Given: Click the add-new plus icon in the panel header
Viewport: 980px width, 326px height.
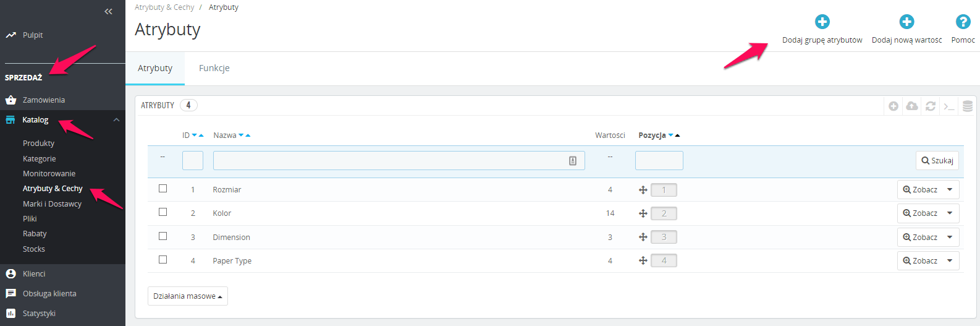Looking at the screenshot, I should (893, 106).
